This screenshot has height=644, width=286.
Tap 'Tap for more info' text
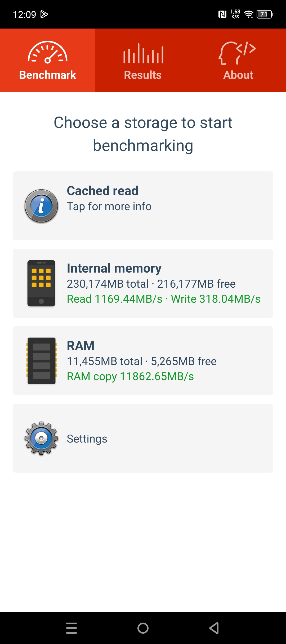[x=109, y=206]
